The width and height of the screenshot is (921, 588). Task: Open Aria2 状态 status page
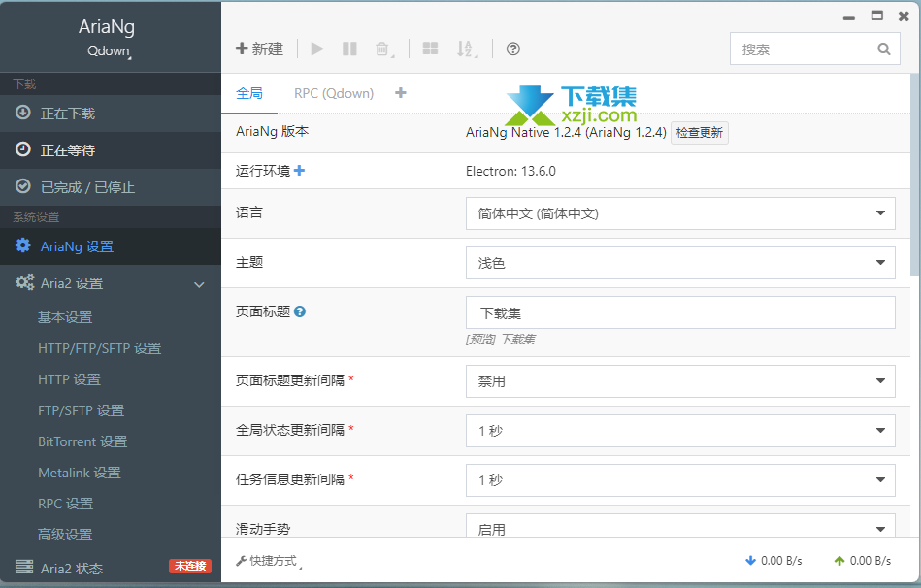71,568
